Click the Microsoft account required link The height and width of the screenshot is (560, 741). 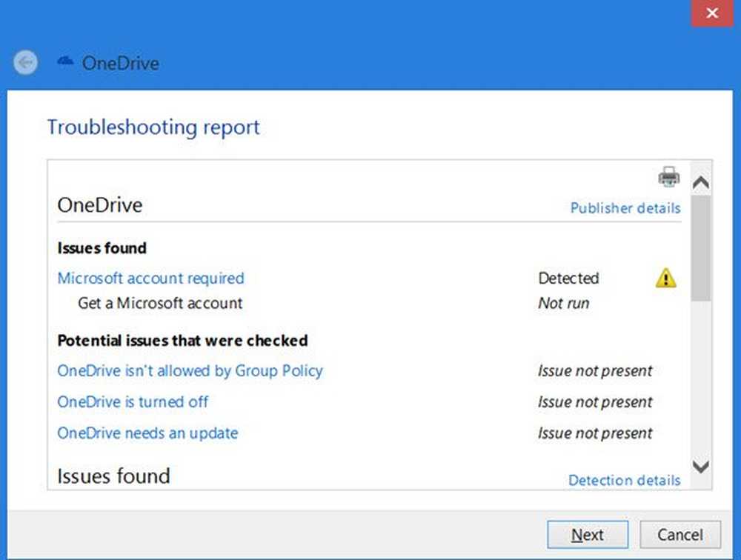tap(150, 278)
